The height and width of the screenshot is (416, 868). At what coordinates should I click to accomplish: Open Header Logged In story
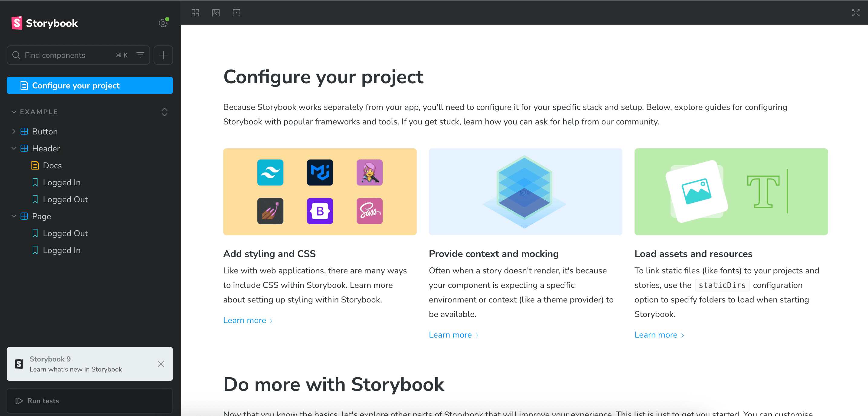click(x=90, y=183)
